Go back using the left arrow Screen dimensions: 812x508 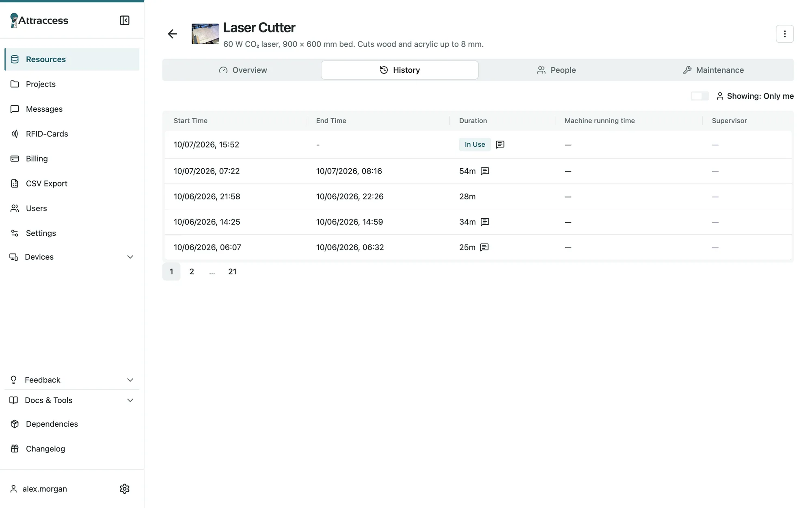[173, 34]
